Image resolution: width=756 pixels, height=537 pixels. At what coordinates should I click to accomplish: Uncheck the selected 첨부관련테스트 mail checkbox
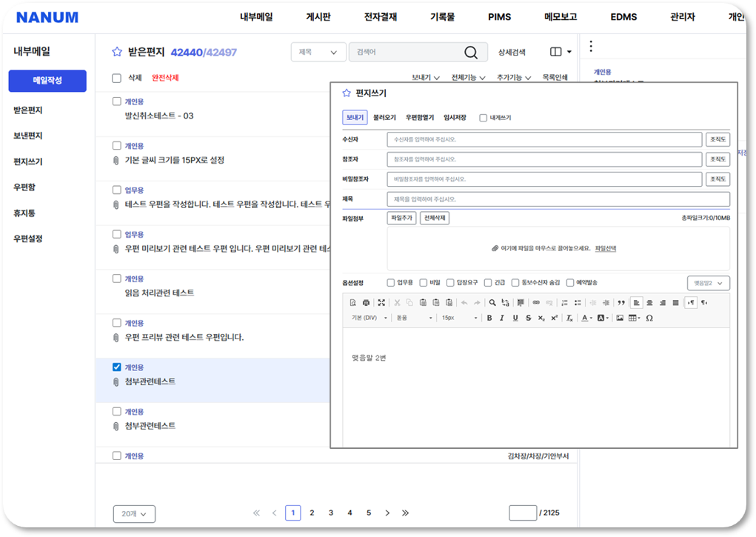tap(116, 367)
